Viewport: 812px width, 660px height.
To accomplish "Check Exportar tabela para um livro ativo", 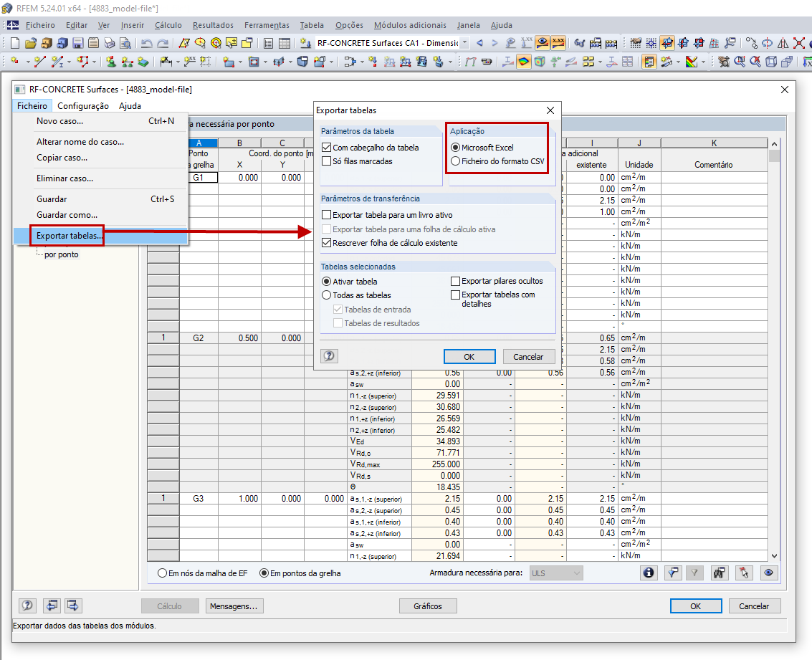I will [x=326, y=215].
